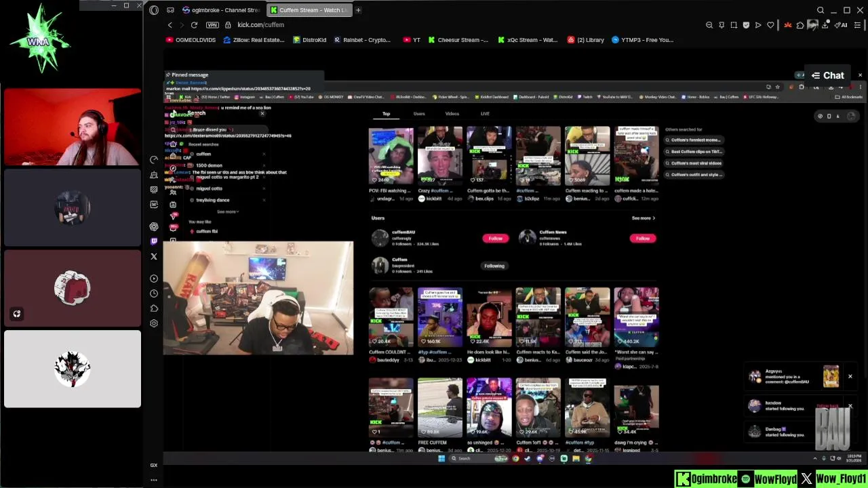The image size is (868, 488).
Task: Open the History clock in sidebar
Action: 154,293
